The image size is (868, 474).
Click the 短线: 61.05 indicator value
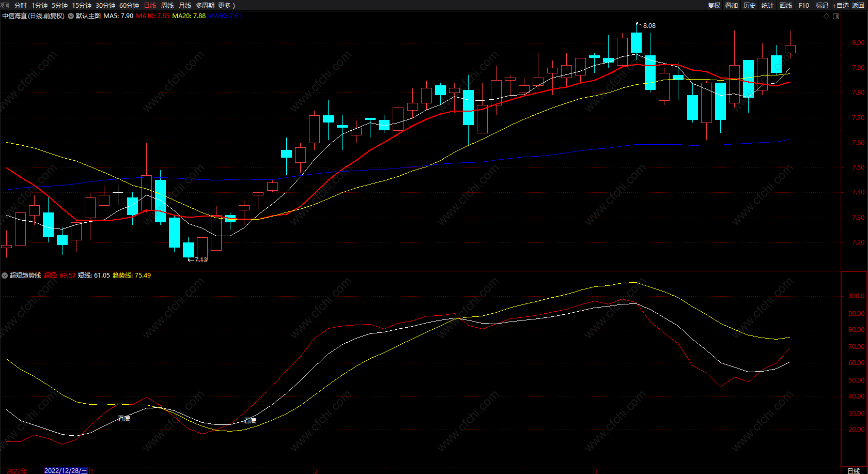(x=94, y=276)
